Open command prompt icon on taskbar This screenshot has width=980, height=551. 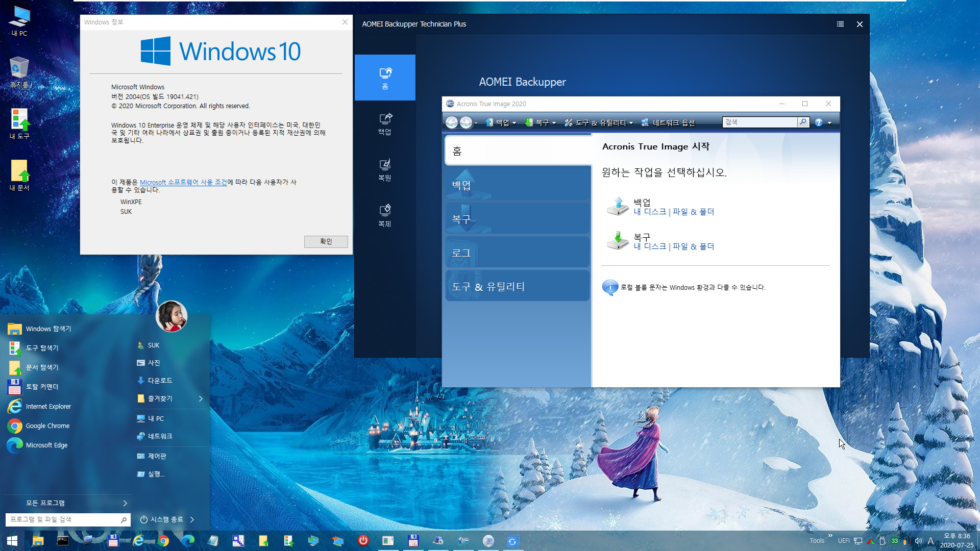[63, 541]
